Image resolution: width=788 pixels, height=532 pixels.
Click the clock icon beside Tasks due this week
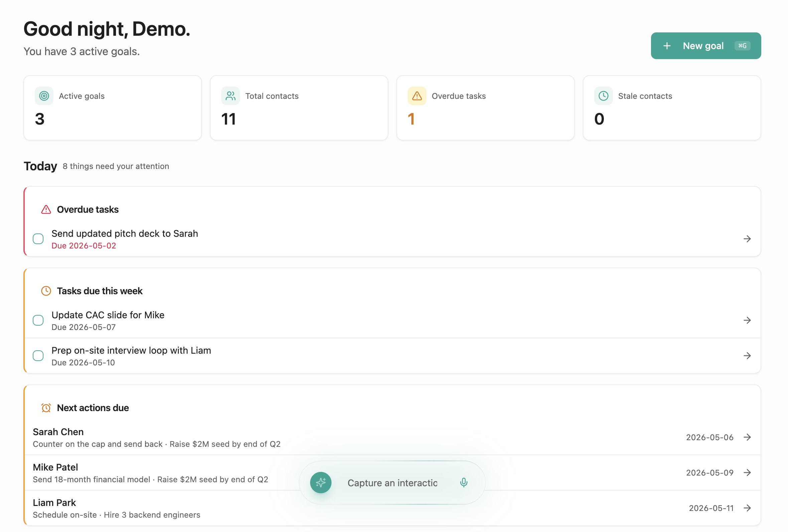(x=46, y=291)
